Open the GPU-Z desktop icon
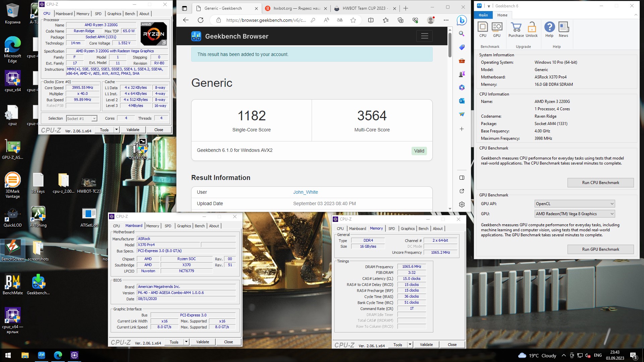The image size is (644, 362). click(13, 149)
